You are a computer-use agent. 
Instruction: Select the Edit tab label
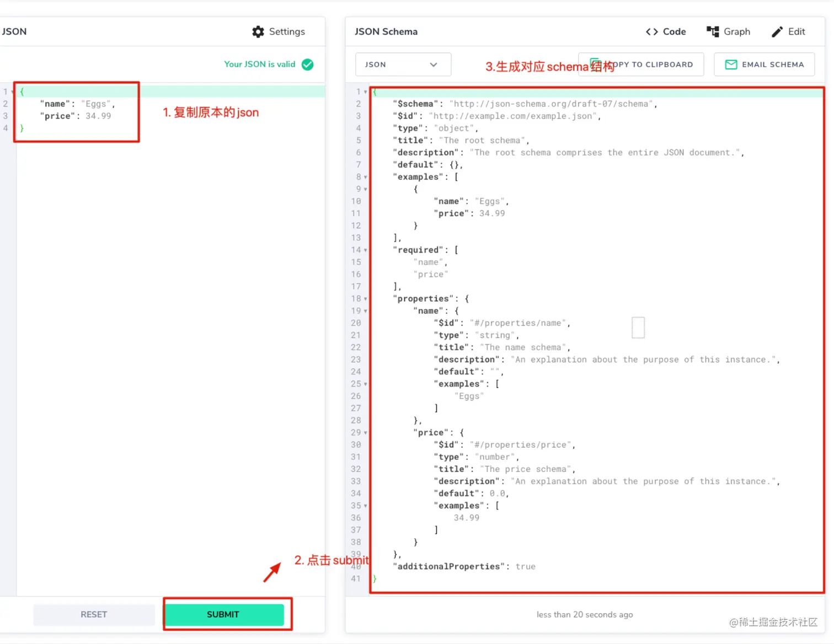pos(796,32)
